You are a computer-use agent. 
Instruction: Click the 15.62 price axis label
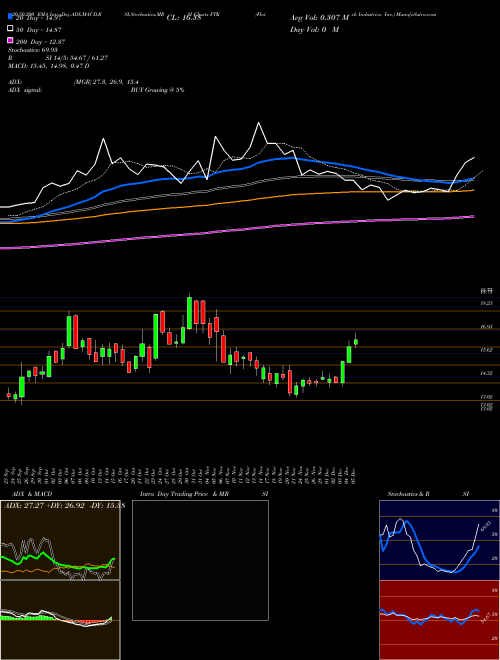(486, 350)
